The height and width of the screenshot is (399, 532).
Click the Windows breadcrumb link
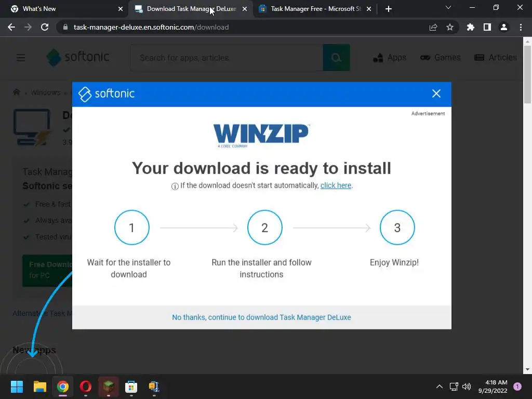[46, 92]
